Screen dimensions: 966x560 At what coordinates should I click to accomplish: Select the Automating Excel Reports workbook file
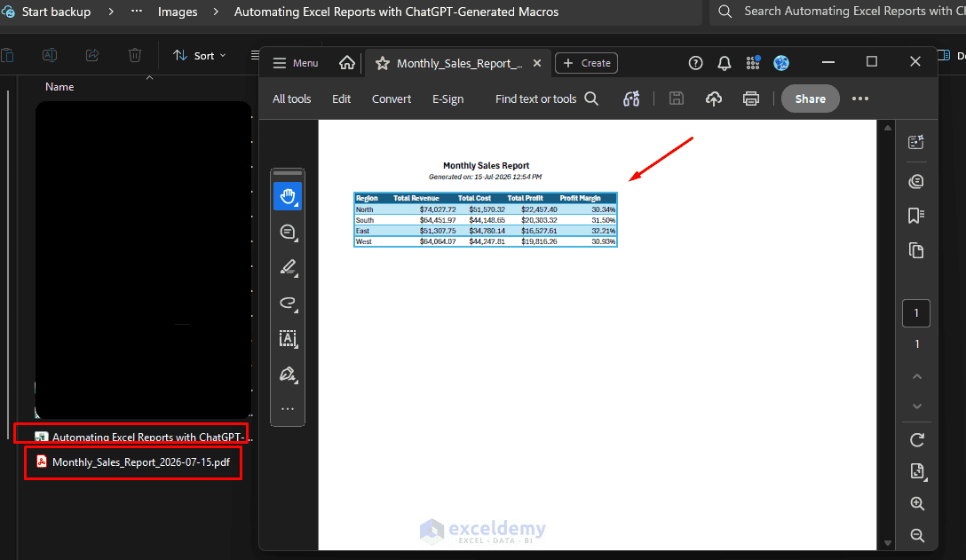(143, 437)
